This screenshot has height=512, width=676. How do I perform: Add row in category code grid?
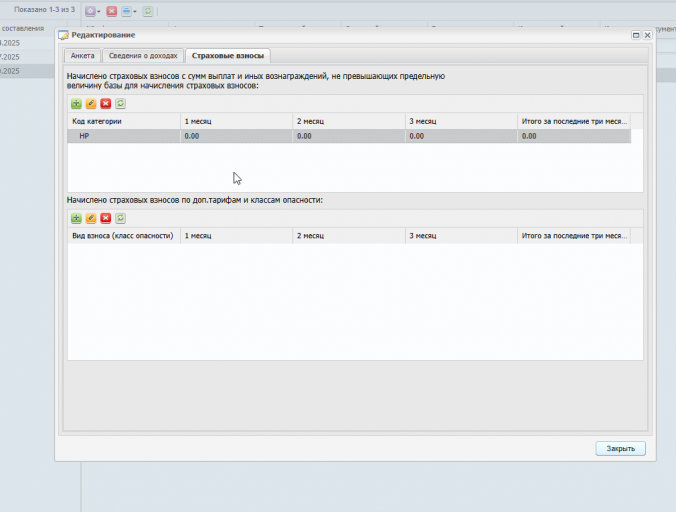point(76,103)
